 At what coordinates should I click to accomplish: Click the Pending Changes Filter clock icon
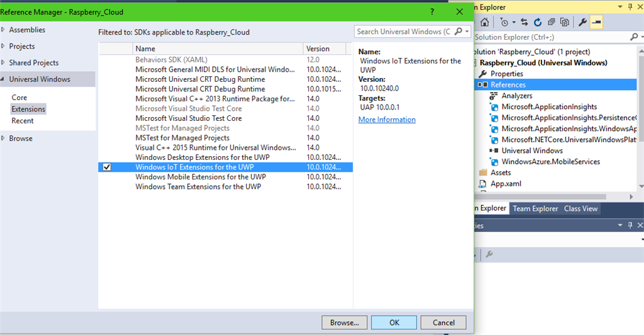click(x=504, y=22)
